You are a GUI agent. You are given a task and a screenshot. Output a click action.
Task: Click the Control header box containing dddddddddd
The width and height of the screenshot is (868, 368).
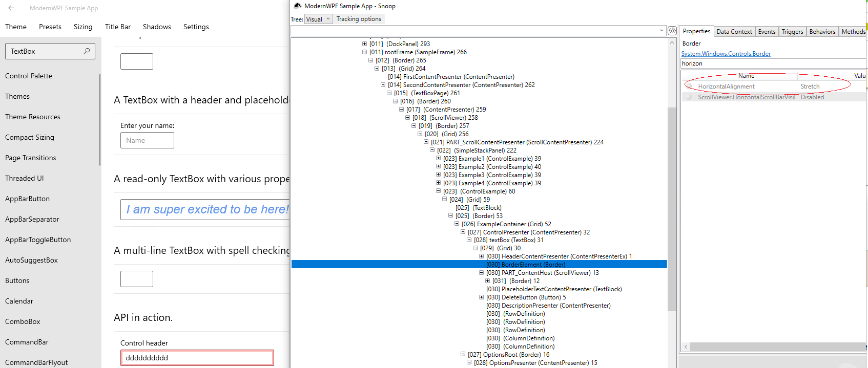[x=197, y=358]
